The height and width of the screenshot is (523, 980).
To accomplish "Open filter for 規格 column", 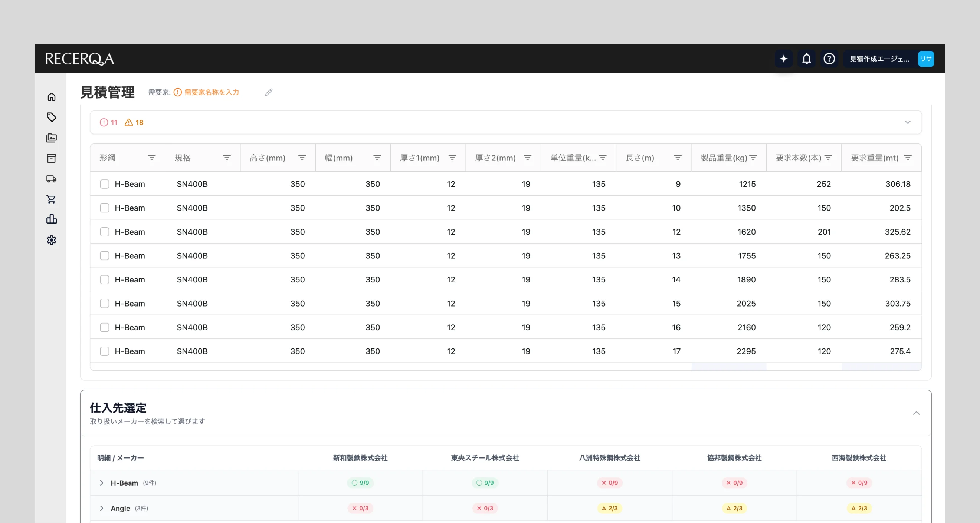I will 227,158.
